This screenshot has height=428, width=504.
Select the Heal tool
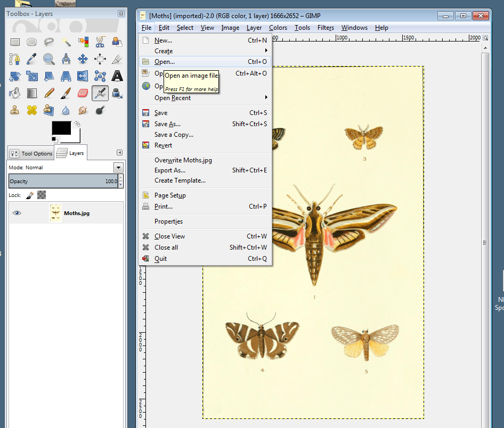click(32, 110)
